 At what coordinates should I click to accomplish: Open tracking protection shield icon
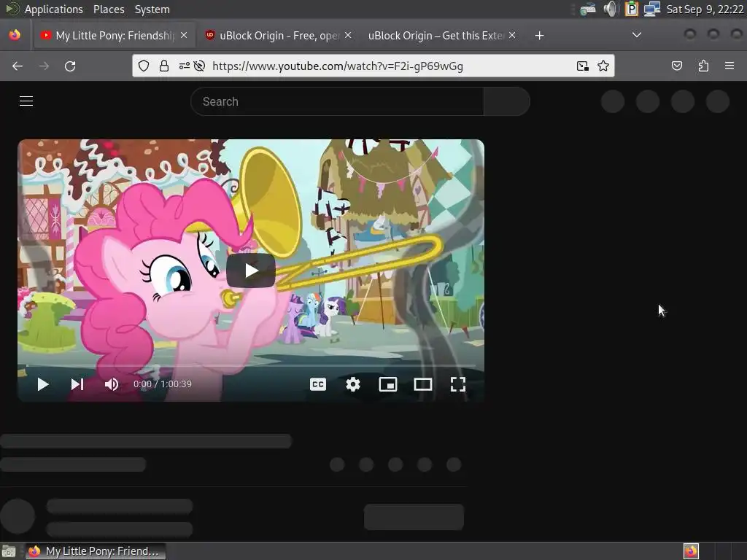point(144,66)
